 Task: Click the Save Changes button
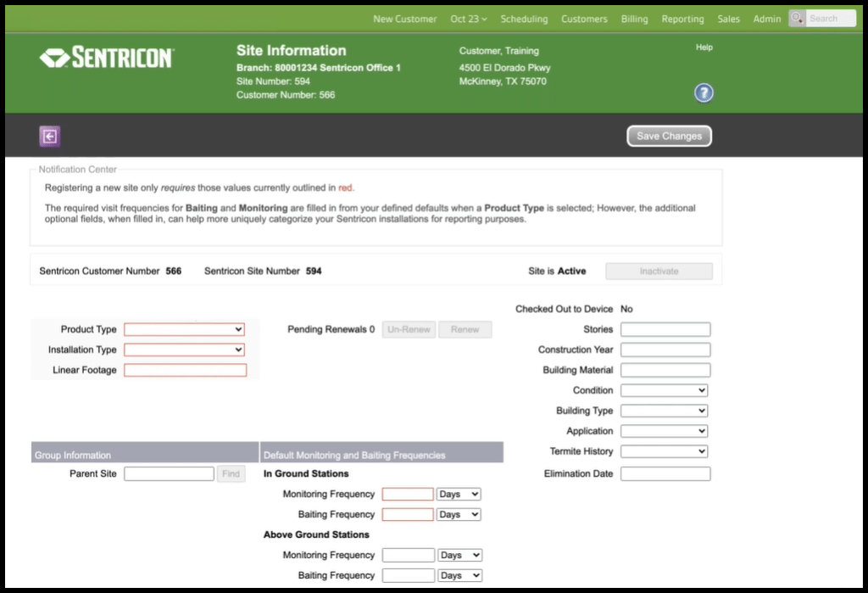[x=669, y=136]
